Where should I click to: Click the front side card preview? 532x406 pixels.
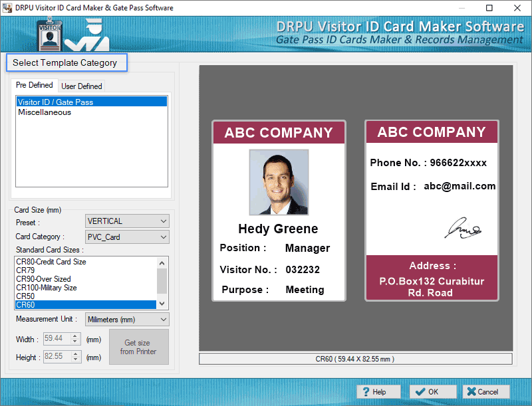[x=279, y=211]
